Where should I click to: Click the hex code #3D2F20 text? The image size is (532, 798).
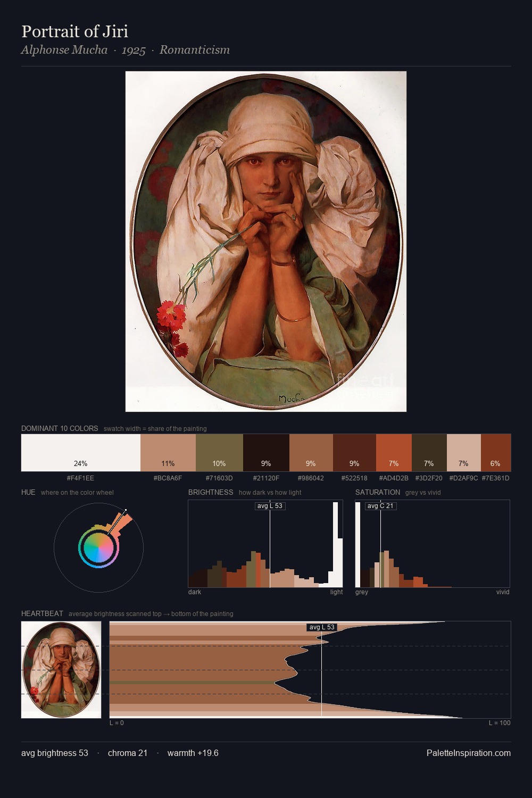429,478
